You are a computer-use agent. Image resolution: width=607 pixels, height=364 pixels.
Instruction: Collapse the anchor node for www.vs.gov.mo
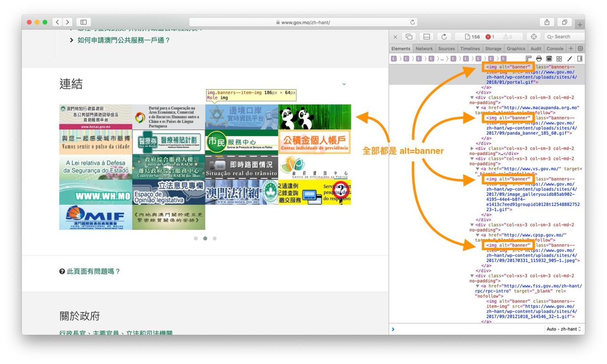click(477, 169)
